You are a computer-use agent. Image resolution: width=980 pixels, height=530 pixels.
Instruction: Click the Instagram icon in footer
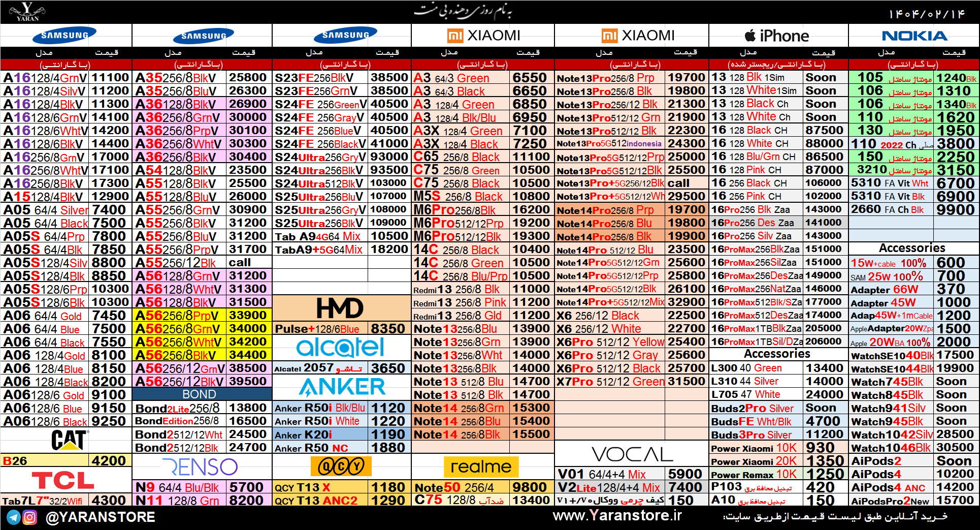30,518
